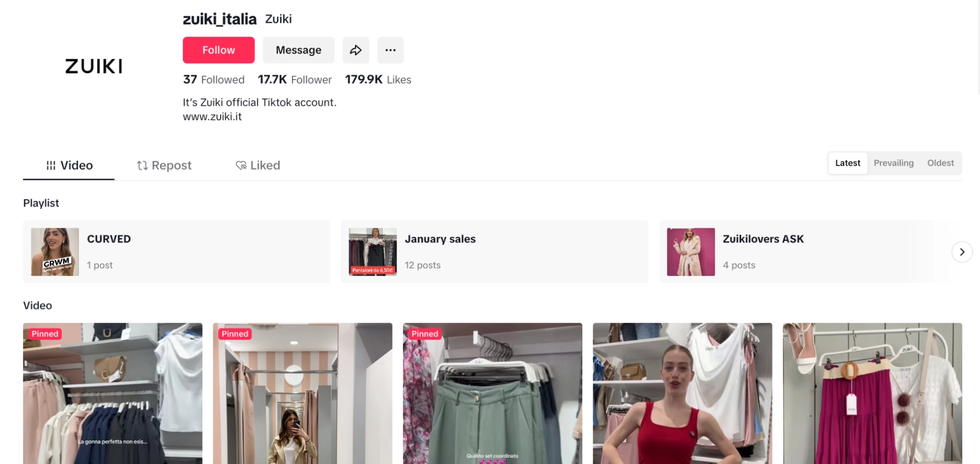Open www.zuiki.it website link
The width and height of the screenshot is (980, 464).
212,117
